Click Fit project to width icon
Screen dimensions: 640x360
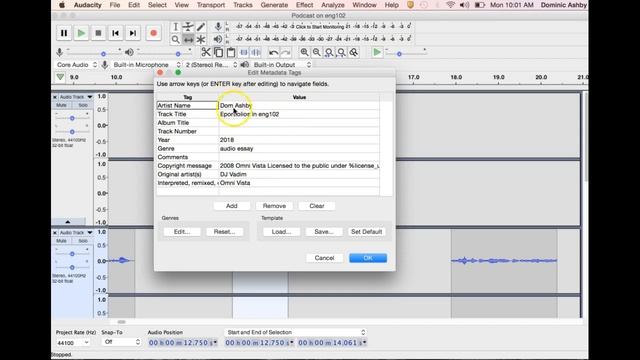tap(341, 52)
